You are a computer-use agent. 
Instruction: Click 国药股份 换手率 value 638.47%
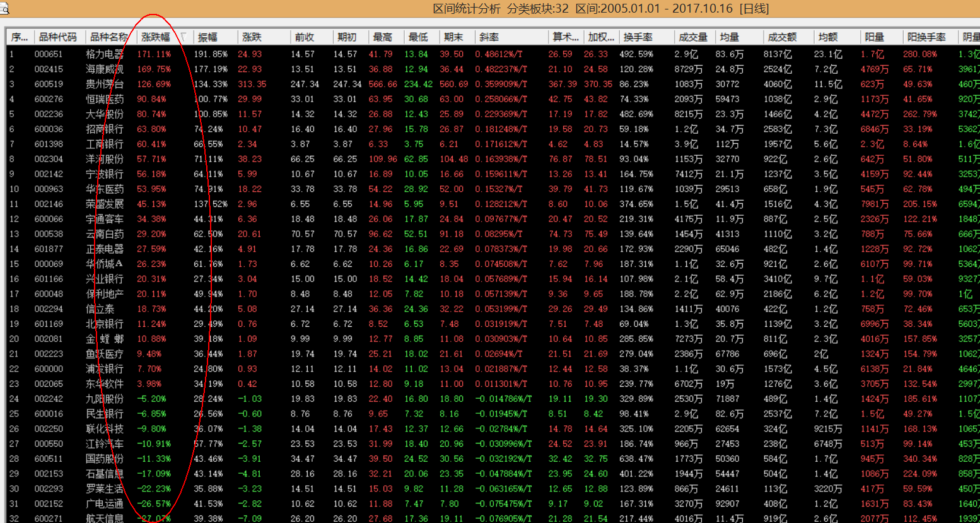[x=636, y=459]
